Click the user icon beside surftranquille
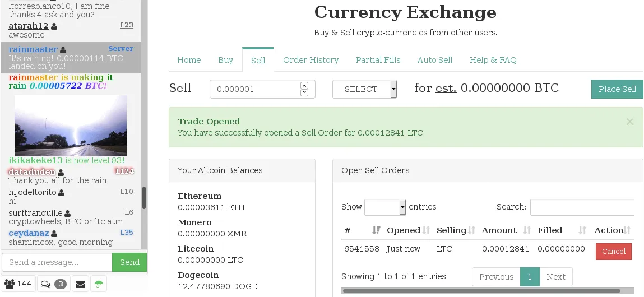The image size is (644, 297). [x=68, y=214]
